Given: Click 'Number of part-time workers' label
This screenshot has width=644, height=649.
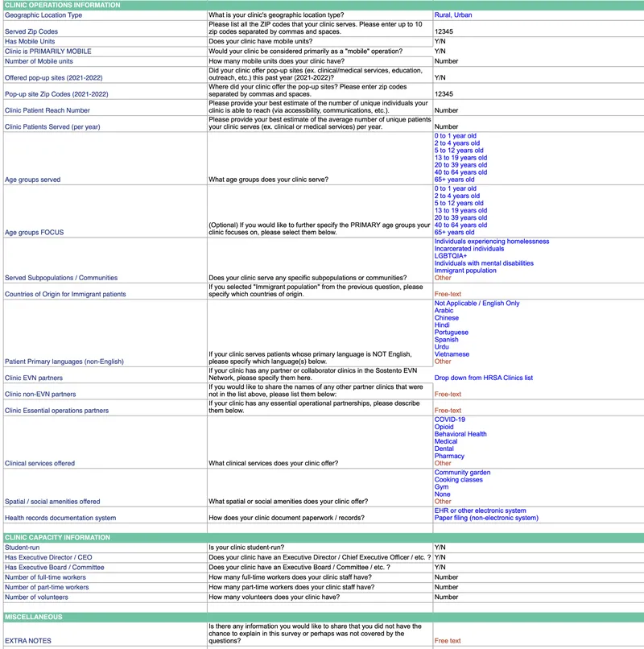Looking at the screenshot, I should (47, 587).
